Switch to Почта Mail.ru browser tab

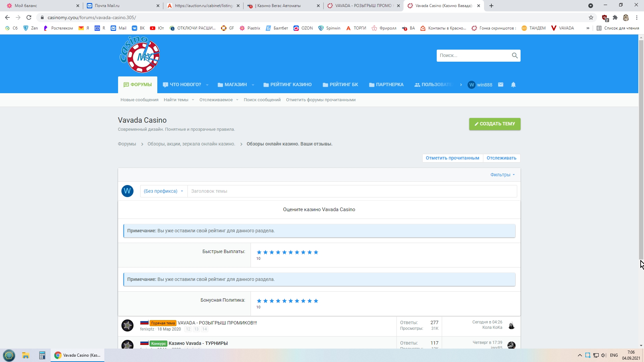(x=122, y=6)
